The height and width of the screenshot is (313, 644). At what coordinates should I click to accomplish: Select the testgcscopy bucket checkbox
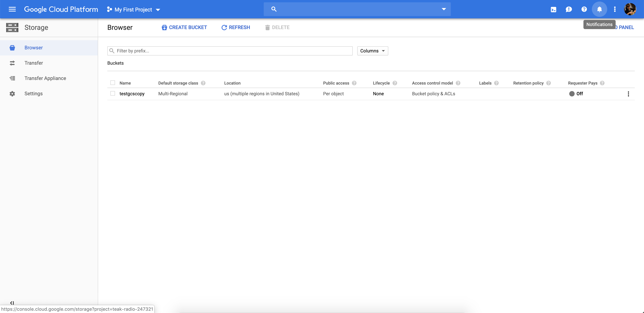click(x=113, y=93)
